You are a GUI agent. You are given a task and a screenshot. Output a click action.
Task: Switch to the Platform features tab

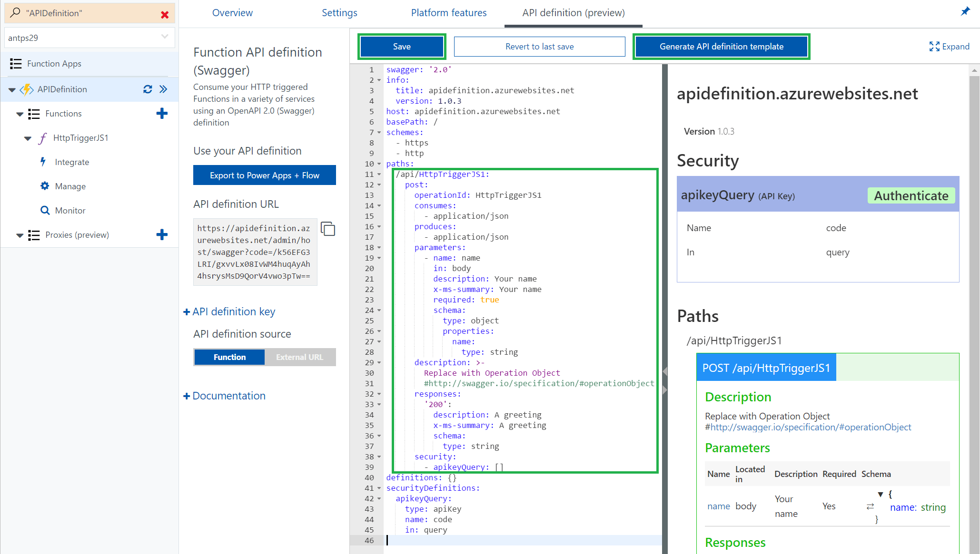pyautogui.click(x=448, y=13)
